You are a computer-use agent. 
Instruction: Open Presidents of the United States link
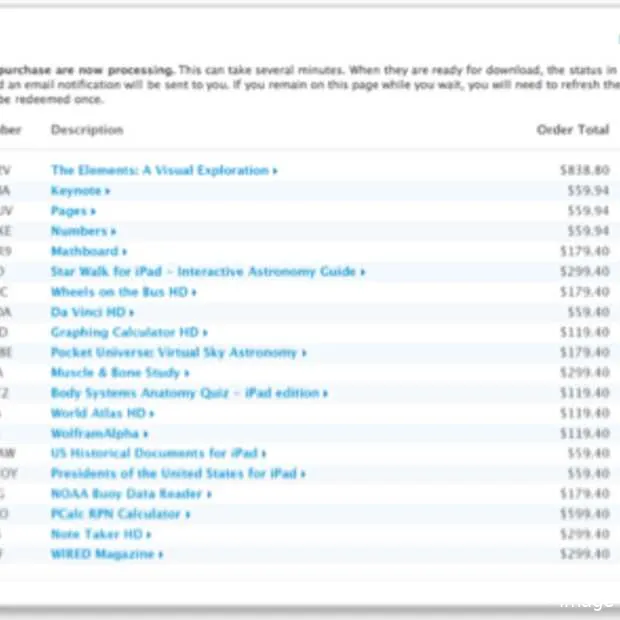click(174, 473)
